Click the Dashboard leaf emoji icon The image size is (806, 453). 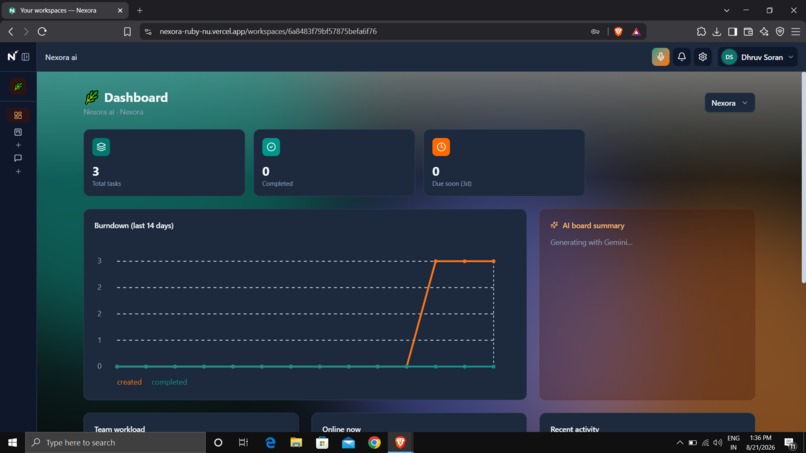(x=91, y=97)
